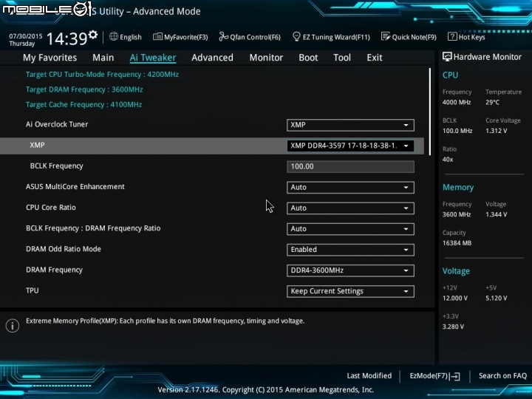Click the BCLK Frequency input field
This screenshot has height=399, width=532.
[x=350, y=166]
